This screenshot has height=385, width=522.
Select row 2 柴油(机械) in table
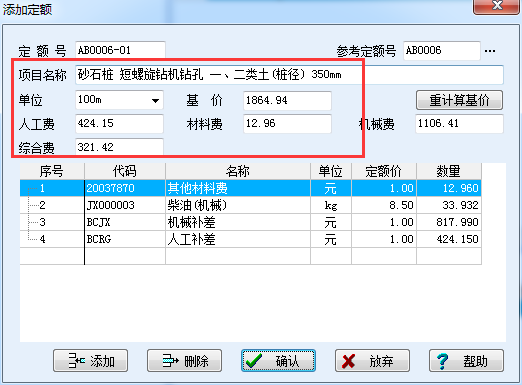[x=251, y=205]
